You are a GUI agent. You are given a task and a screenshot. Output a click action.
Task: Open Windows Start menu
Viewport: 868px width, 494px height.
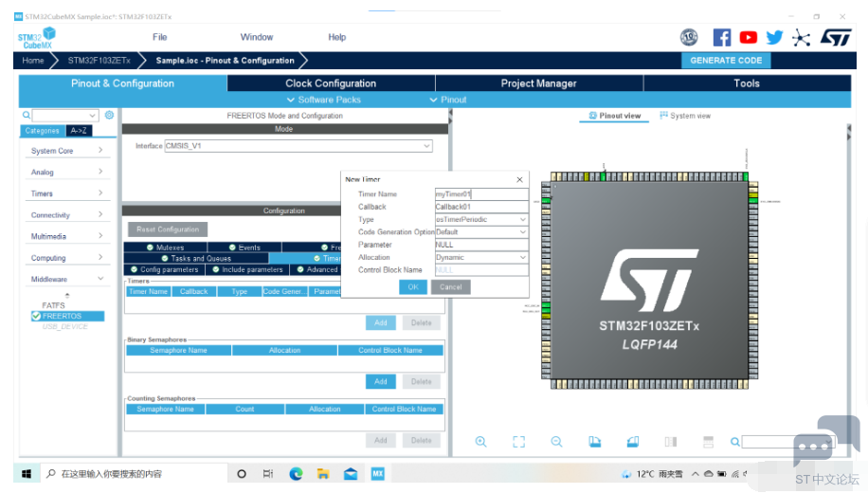(x=26, y=473)
